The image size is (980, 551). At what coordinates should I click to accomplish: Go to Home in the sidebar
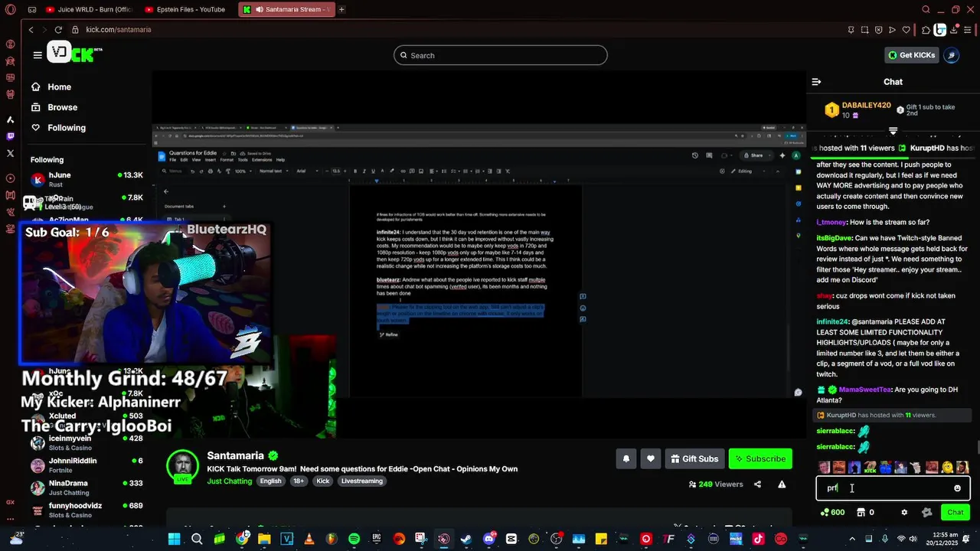(51, 86)
